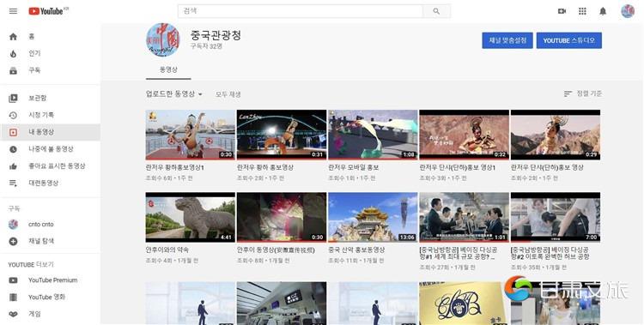Select 내 동영상 in sidebar
This screenshot has width=644, height=325.
[x=50, y=132]
